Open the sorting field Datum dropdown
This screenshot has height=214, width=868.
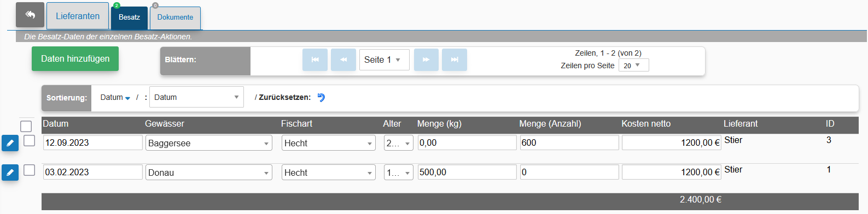pyautogui.click(x=196, y=97)
